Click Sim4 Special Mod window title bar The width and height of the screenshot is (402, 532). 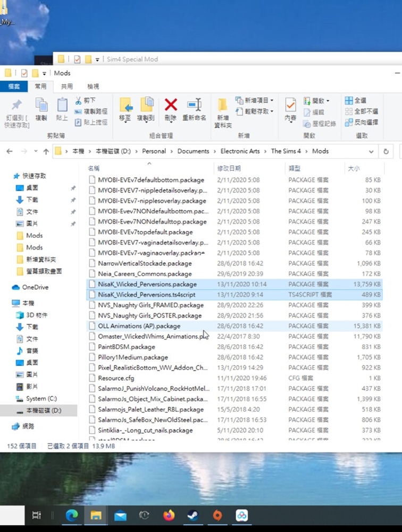[227, 59]
